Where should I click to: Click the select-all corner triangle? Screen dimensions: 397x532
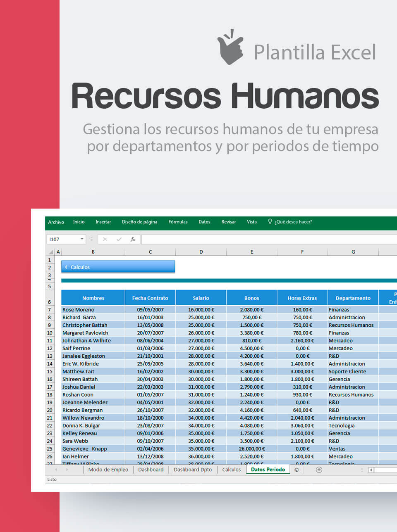pyautogui.click(x=51, y=252)
